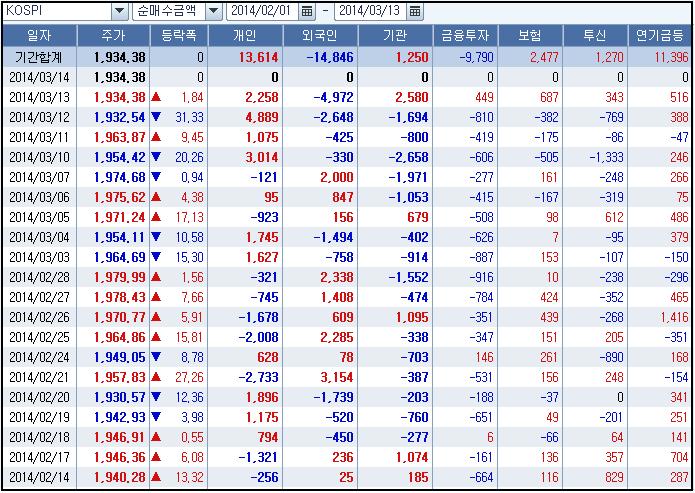695x493 pixels.
Task: Click the start date field 2014/02/01
Action: pyautogui.click(x=264, y=11)
